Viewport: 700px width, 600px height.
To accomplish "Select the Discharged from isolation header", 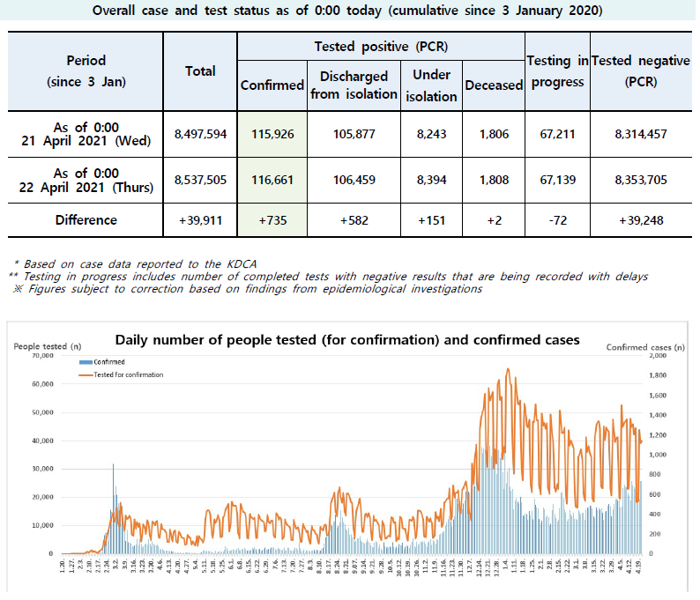I will click(354, 85).
